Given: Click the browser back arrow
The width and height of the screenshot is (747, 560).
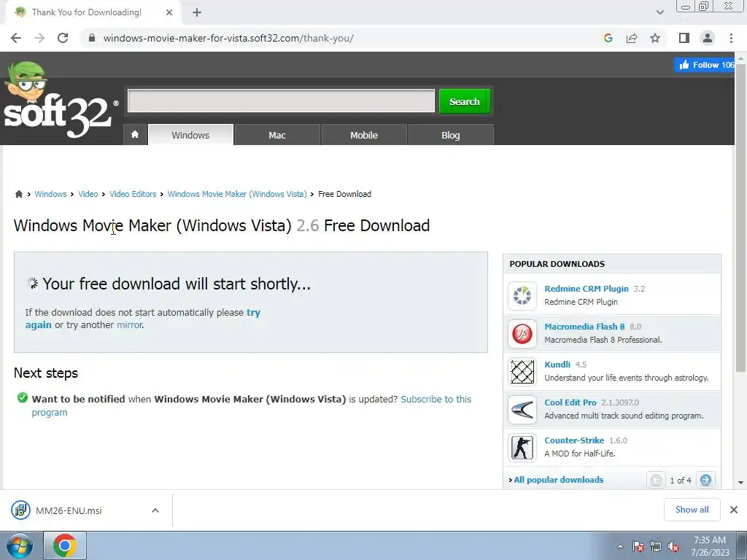Looking at the screenshot, I should (x=16, y=38).
